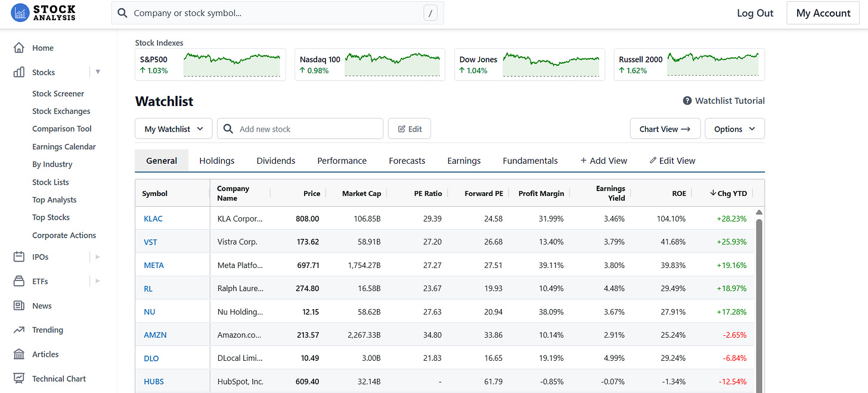
Task: Open the My Watchlist dropdown
Action: (173, 129)
